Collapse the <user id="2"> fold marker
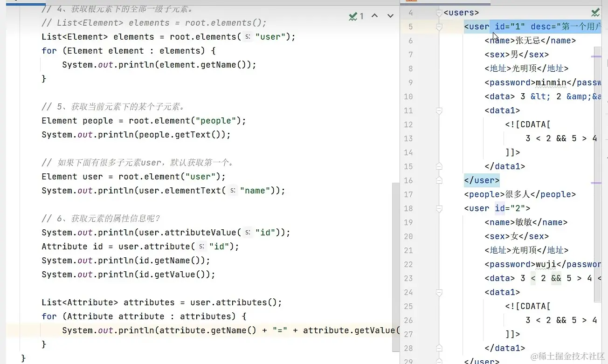 coord(439,208)
